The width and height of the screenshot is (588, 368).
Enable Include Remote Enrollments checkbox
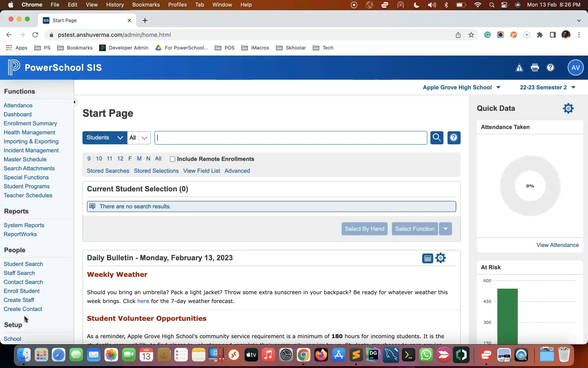click(172, 159)
